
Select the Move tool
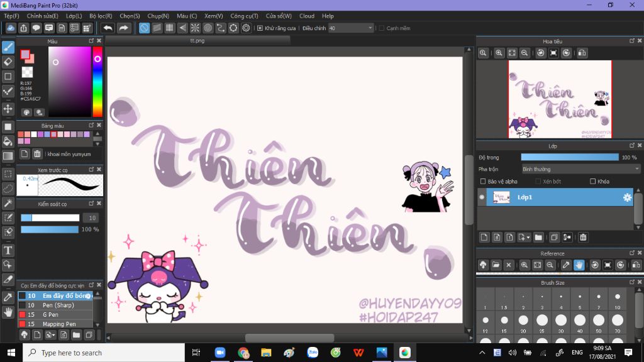8,109
